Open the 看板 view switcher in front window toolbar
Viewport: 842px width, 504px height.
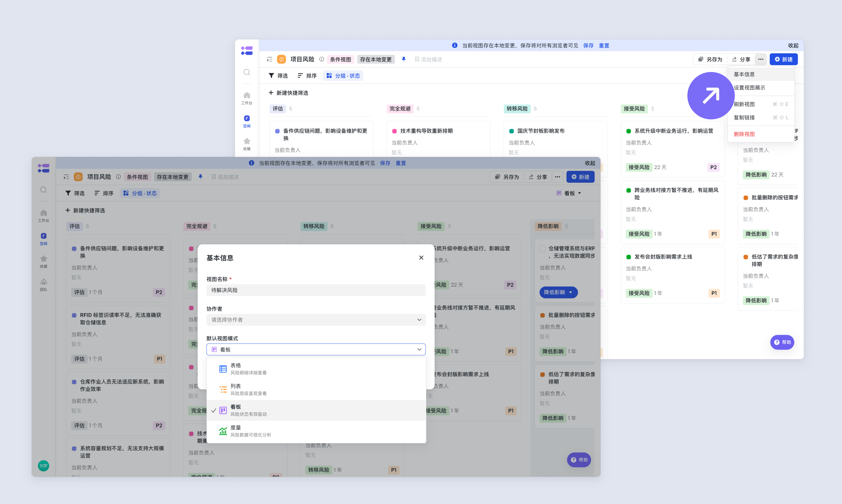569,193
